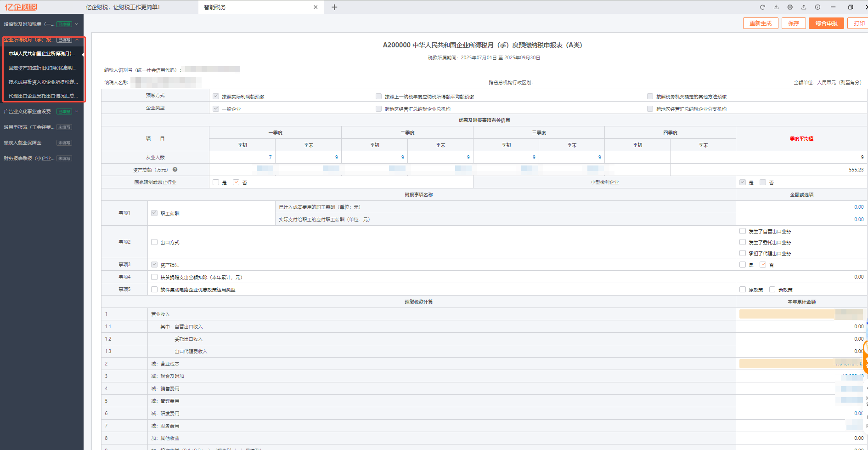Click the 保存 button

click(x=794, y=23)
